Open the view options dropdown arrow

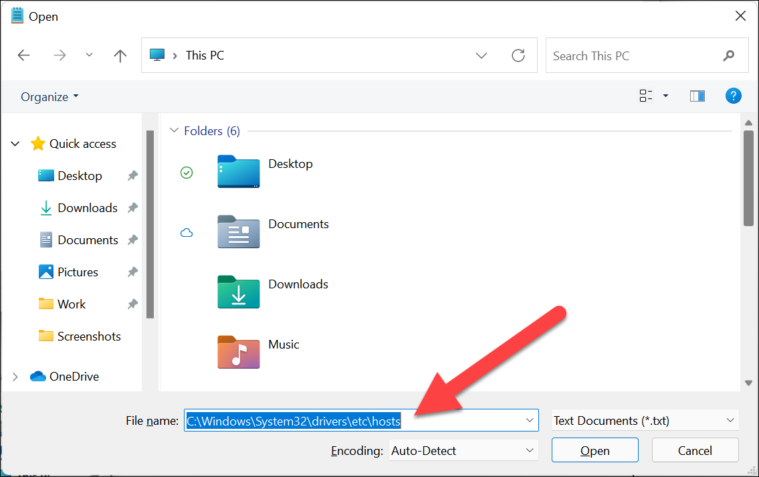click(x=666, y=96)
